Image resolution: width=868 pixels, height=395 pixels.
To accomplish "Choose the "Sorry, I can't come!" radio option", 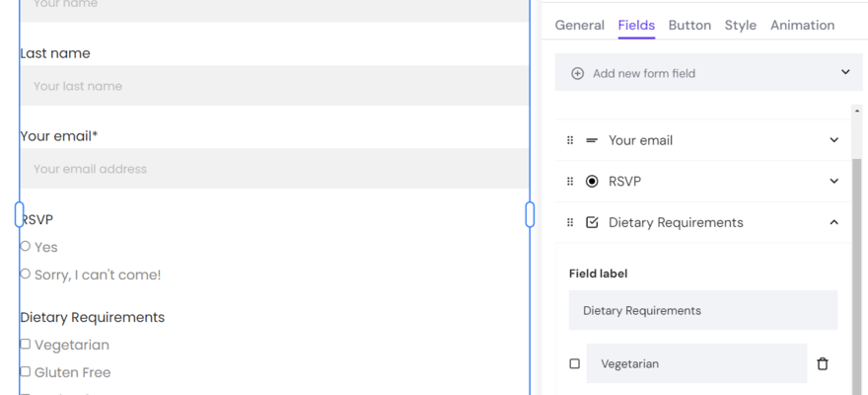I will pos(26,275).
